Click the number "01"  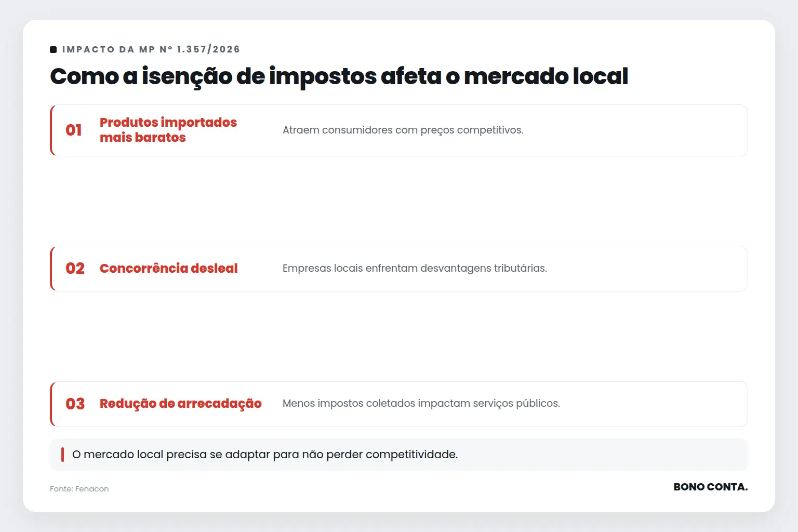click(x=74, y=130)
